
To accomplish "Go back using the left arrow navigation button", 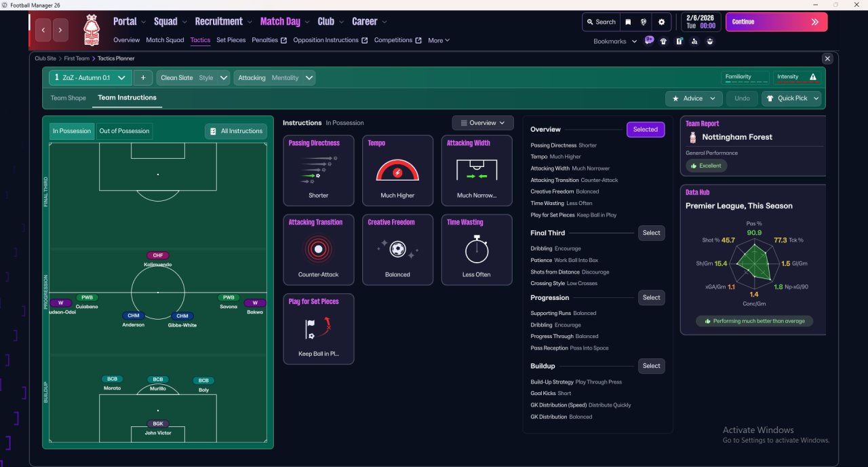I will [44, 30].
